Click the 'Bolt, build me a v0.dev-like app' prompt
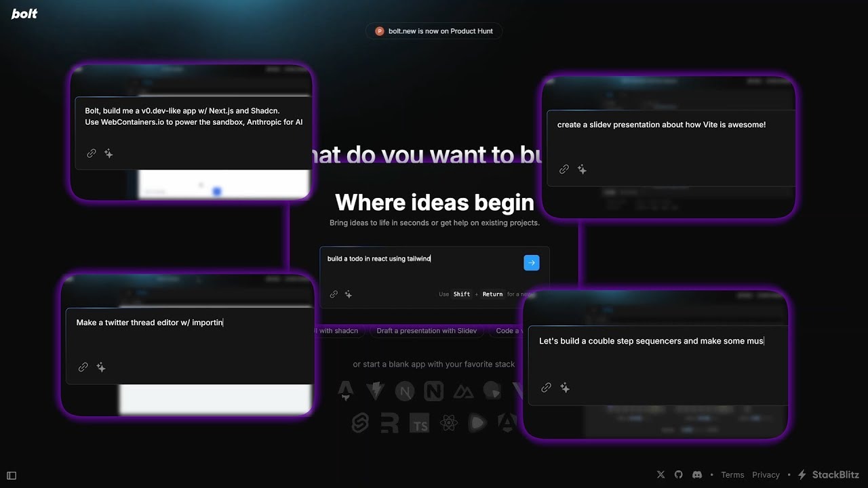The image size is (868, 488). (x=194, y=116)
